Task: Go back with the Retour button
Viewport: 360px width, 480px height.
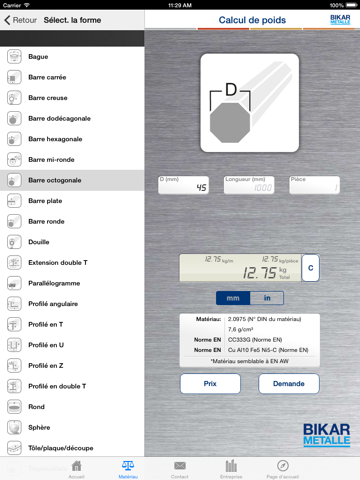Action: (21, 20)
